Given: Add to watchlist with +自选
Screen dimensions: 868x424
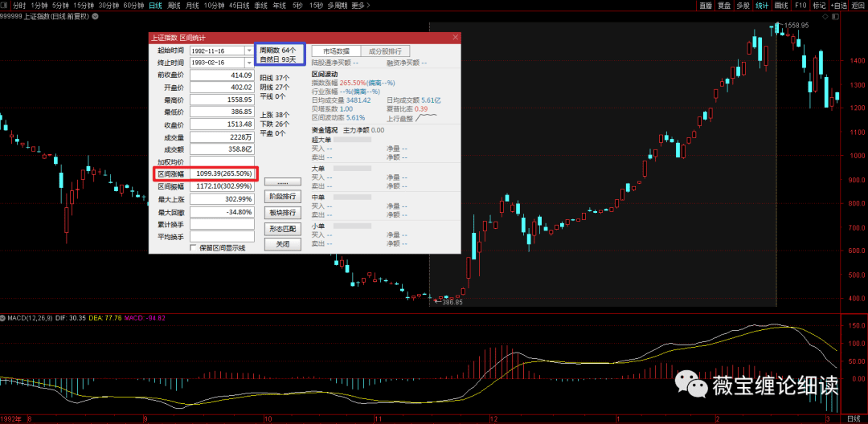Looking at the screenshot, I should pos(838,6).
